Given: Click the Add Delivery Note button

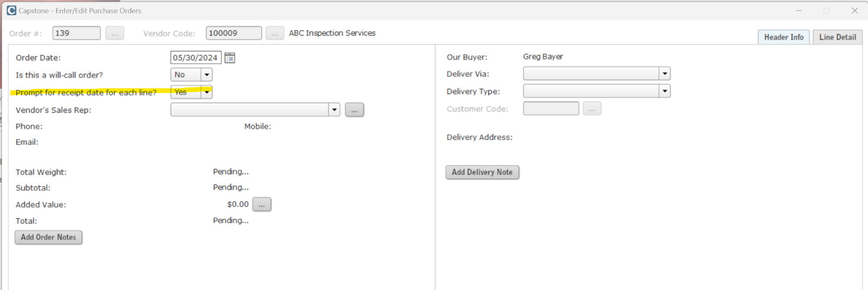Looking at the screenshot, I should [482, 172].
